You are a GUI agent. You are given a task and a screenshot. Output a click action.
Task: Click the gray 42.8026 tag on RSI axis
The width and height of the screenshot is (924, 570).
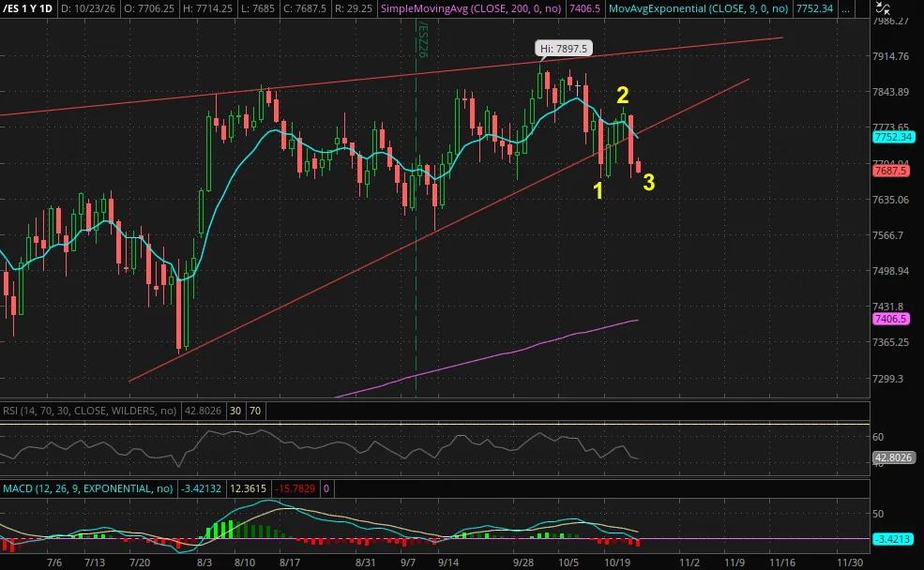tap(893, 457)
